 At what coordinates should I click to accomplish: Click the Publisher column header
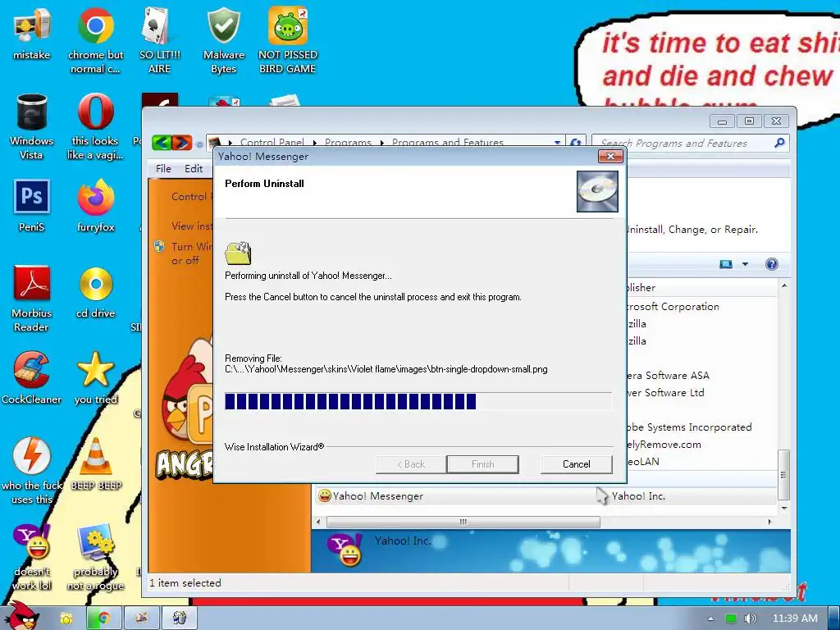click(702, 288)
